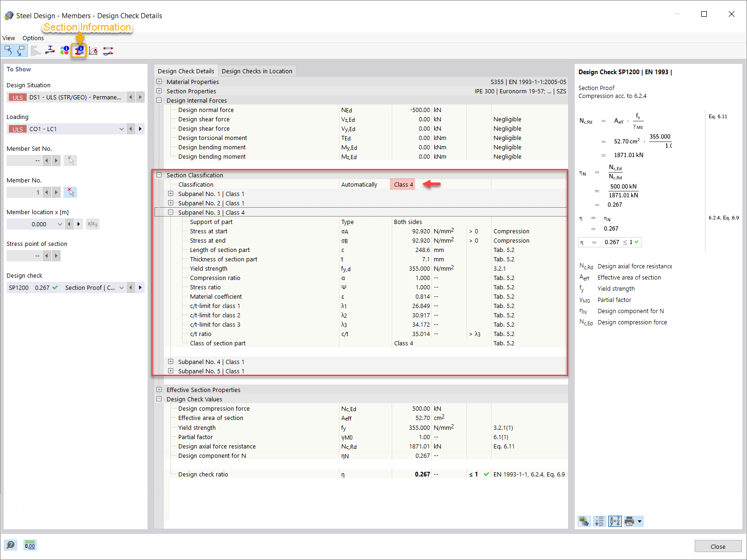Switch to the Design Checks in Location tab
The height and width of the screenshot is (560, 747).
click(x=257, y=71)
